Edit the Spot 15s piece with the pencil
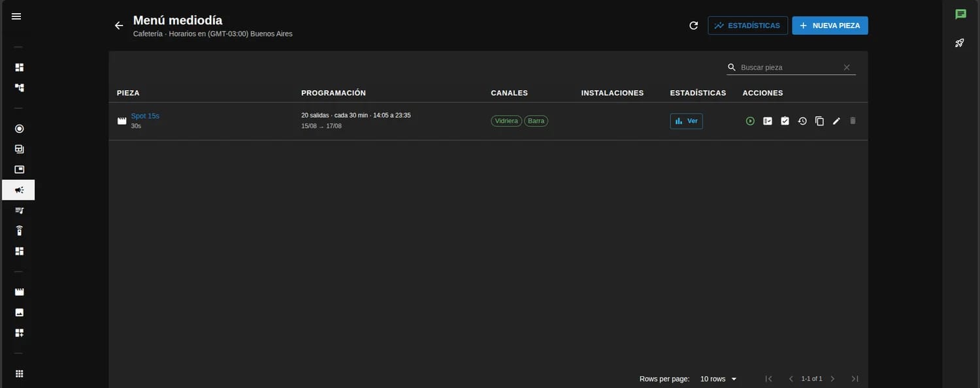The width and height of the screenshot is (980, 388). 836,121
